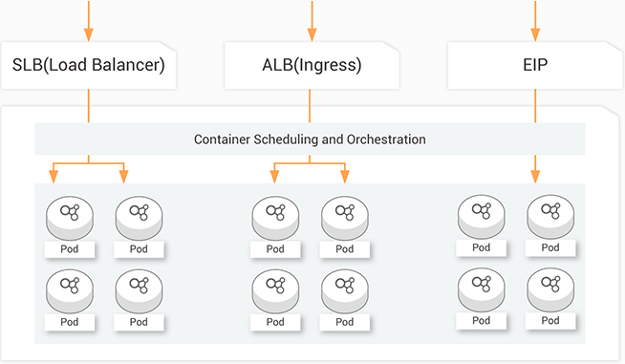This screenshot has height=364, width=625.
Task: Click the SLB(Load Balancer) box
Action: coord(89,65)
